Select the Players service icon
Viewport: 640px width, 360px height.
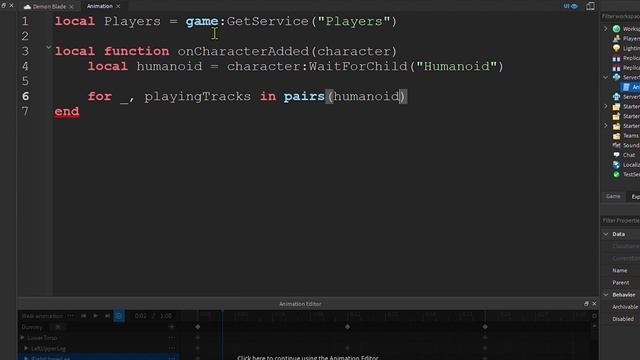point(616,38)
